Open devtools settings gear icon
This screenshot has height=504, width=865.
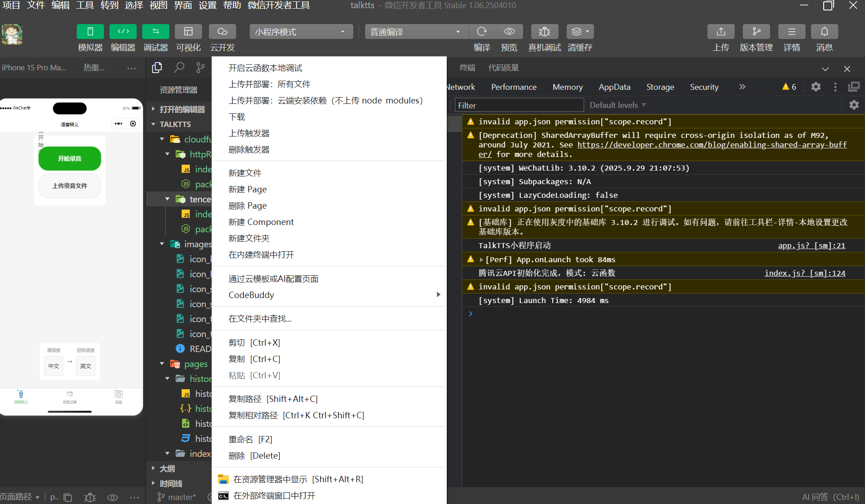pyautogui.click(x=816, y=87)
